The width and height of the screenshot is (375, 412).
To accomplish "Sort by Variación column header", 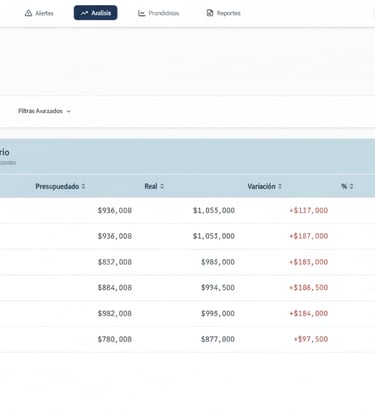I will click(264, 186).
